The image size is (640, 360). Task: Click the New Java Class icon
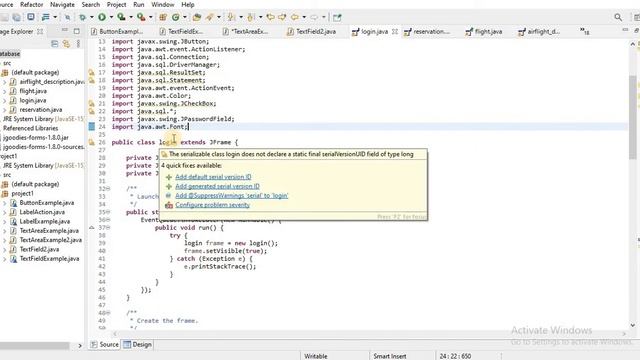click(x=176, y=17)
